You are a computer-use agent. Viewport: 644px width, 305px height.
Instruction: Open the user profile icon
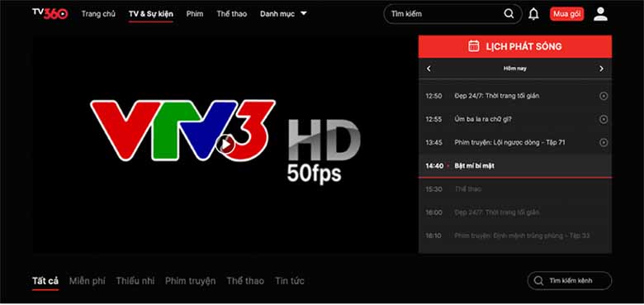(600, 14)
